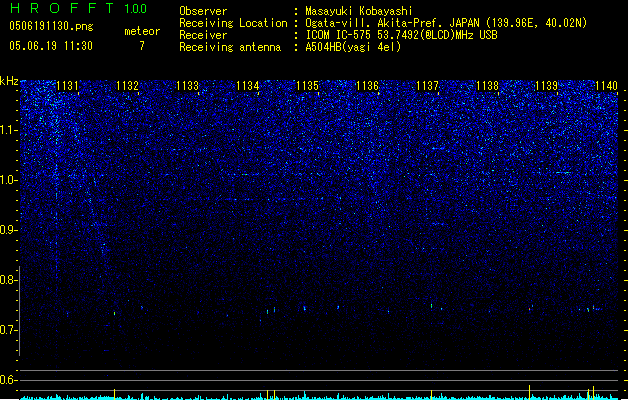Click the Receiving Location label
629x400 pixels.
click(x=233, y=23)
